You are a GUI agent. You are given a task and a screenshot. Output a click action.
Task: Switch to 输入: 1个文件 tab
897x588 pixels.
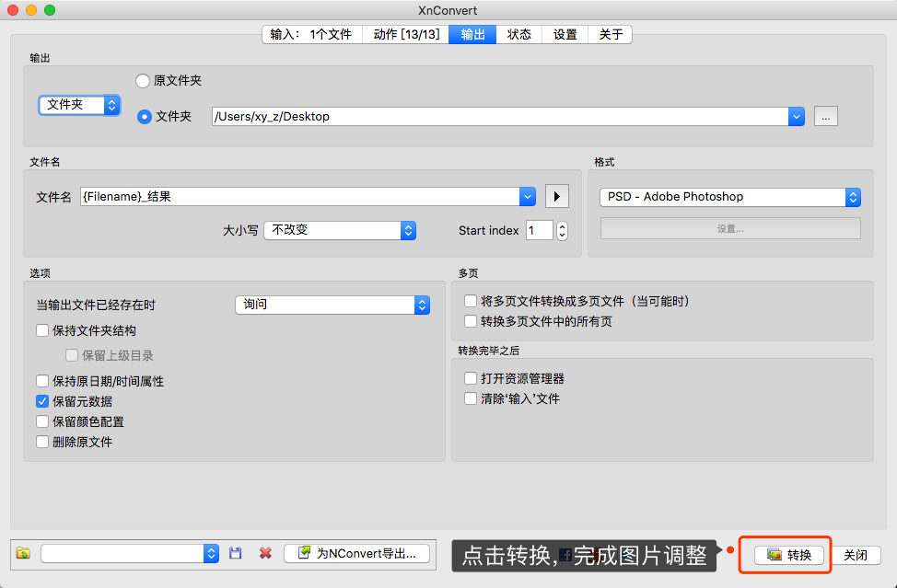coord(312,34)
